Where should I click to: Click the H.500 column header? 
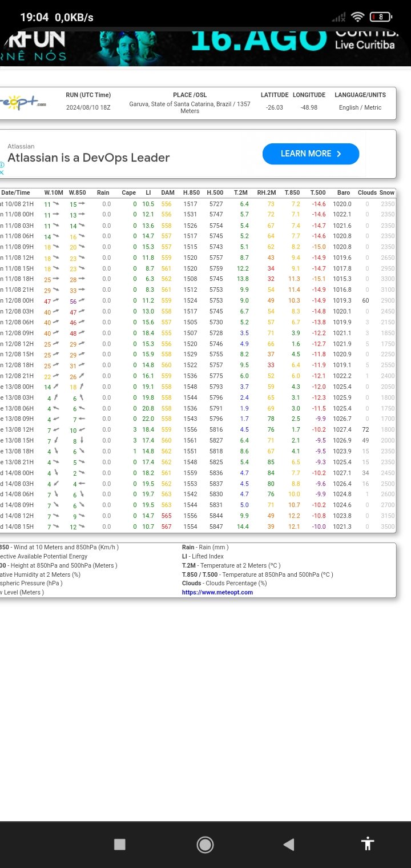tap(215, 193)
